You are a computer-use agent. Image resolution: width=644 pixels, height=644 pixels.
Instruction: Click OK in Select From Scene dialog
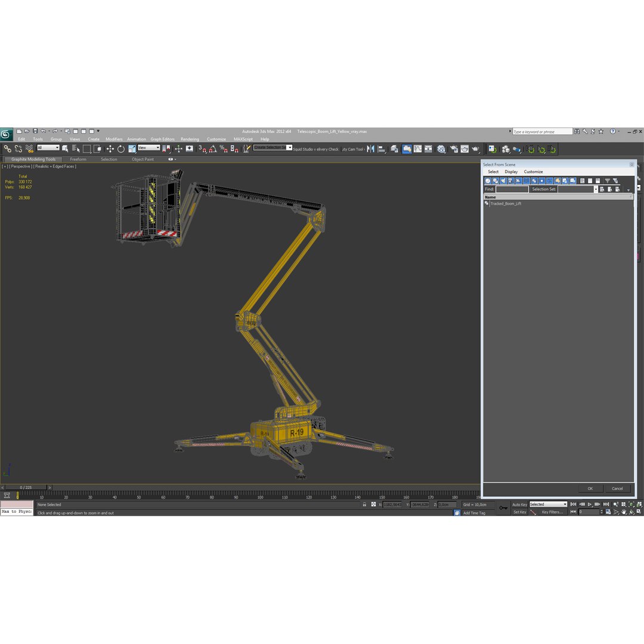click(x=590, y=488)
